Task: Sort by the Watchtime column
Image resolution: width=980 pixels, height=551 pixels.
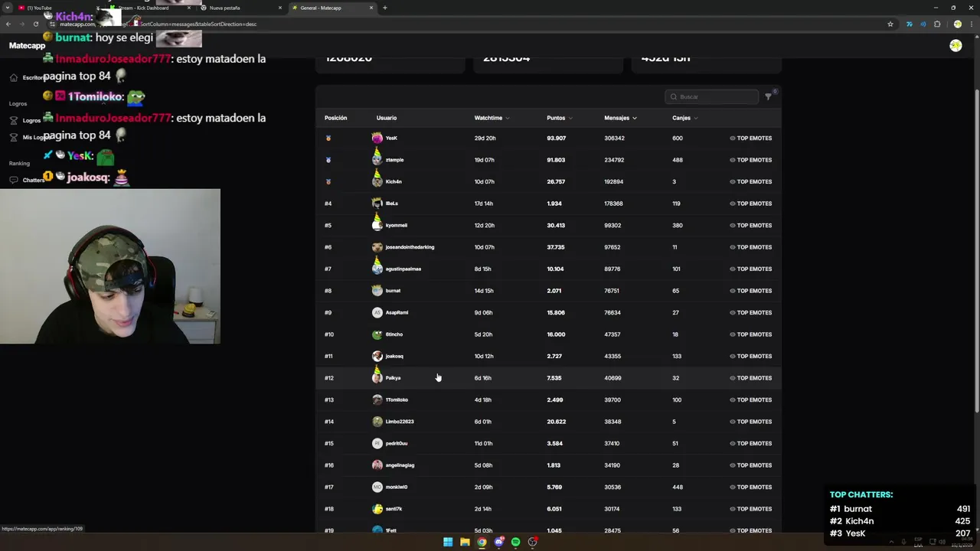Action: point(492,118)
